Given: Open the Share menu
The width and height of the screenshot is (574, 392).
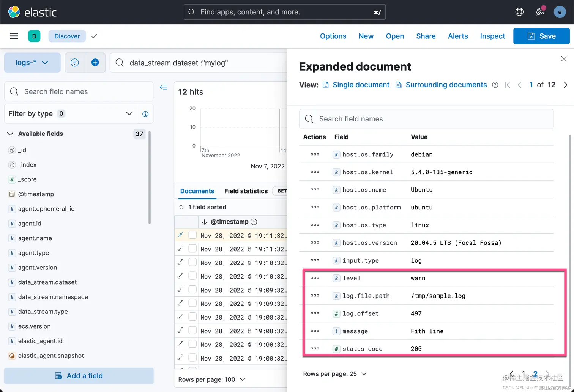Looking at the screenshot, I should pyautogui.click(x=426, y=36).
